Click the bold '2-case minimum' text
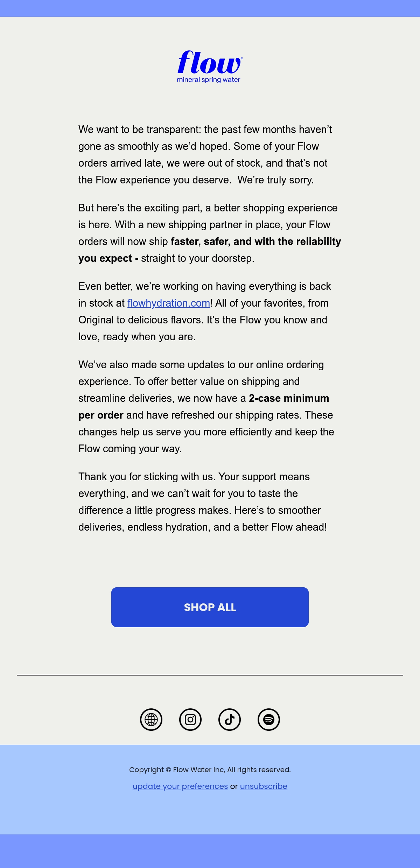Viewport: 420px width, 868px height. (x=289, y=398)
